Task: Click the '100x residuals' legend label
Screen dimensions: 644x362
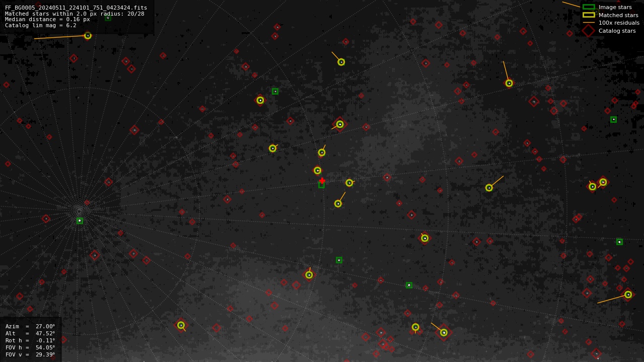Action: pos(619,23)
